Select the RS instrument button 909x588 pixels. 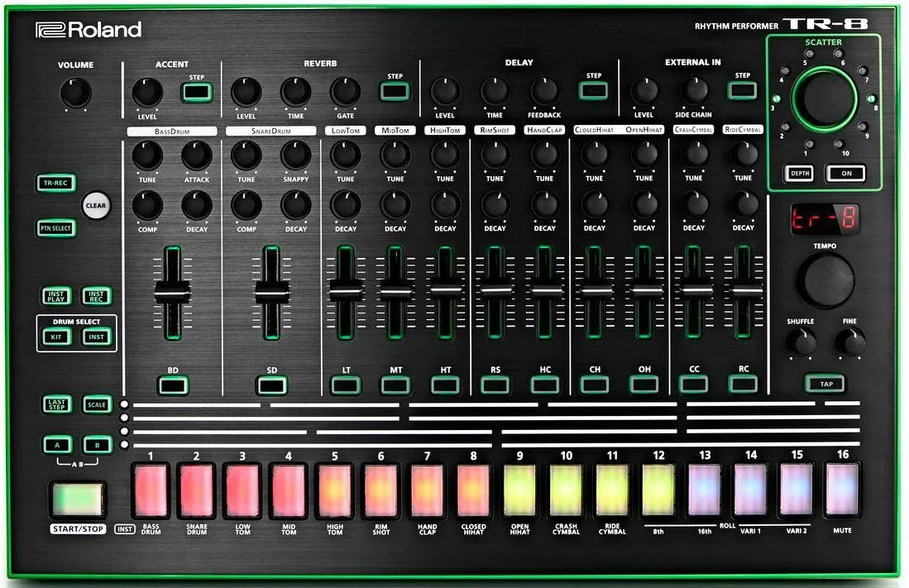point(495,385)
